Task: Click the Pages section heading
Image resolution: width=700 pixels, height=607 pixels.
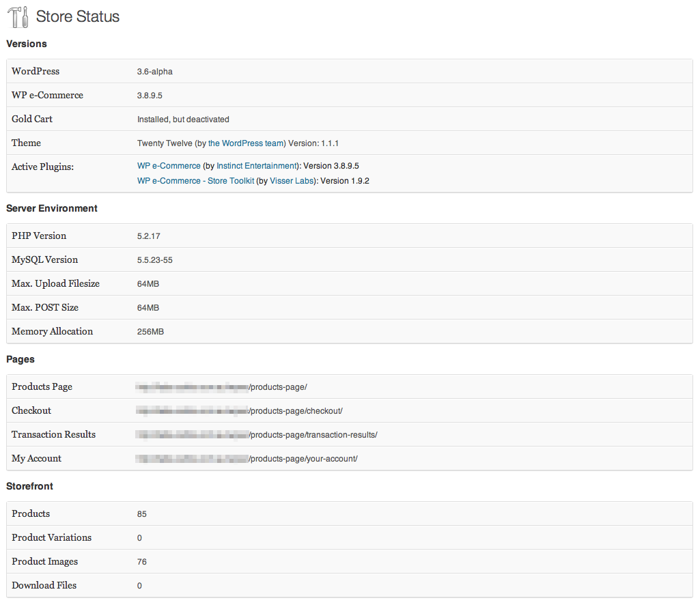Action: pos(20,359)
